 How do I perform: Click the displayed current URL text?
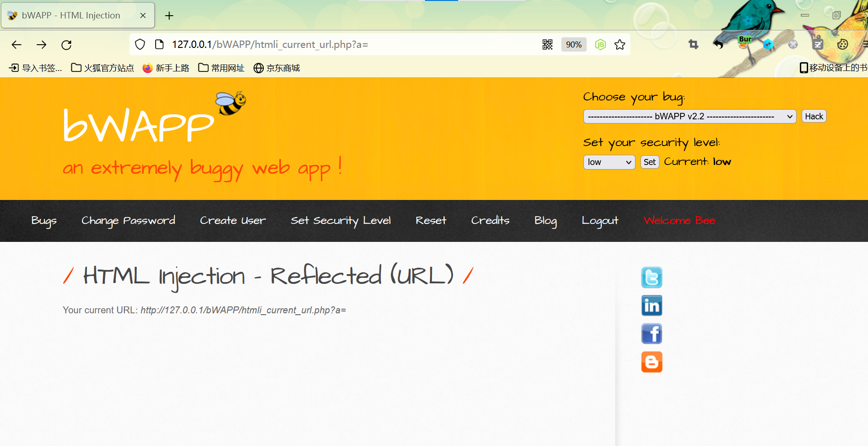tap(243, 310)
